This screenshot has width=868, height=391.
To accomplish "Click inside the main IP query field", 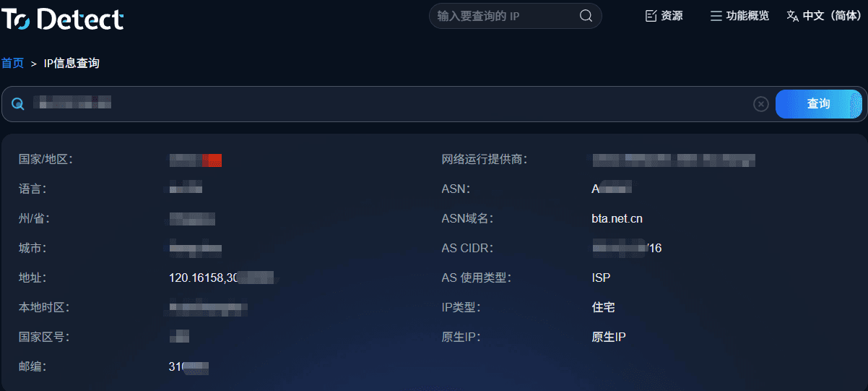I will [x=390, y=104].
